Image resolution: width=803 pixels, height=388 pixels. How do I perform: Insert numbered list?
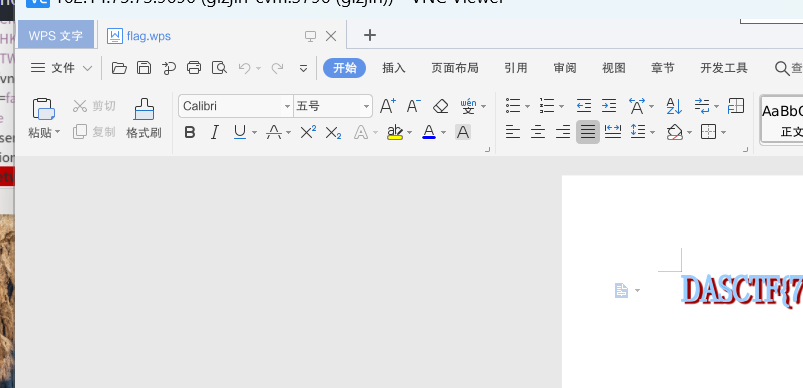point(547,106)
